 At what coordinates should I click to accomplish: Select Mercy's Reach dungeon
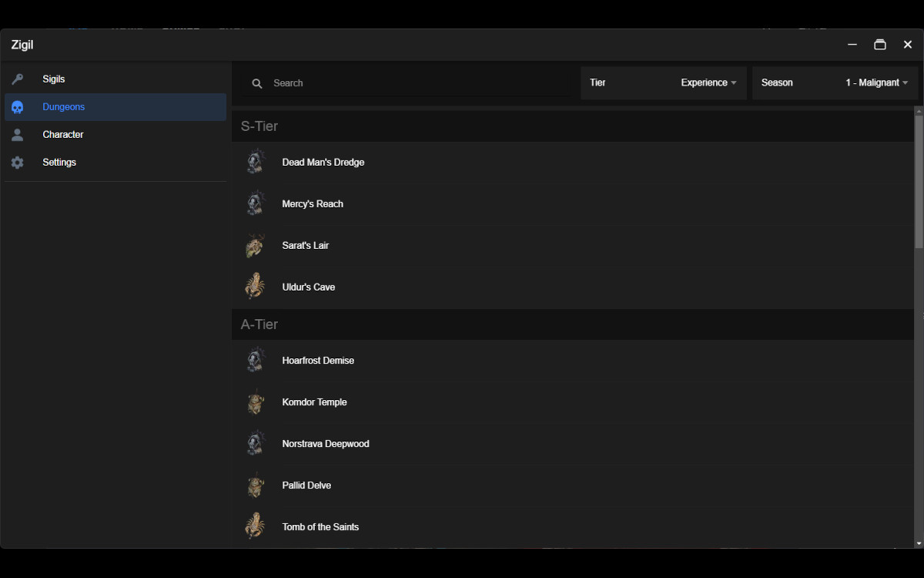point(313,204)
